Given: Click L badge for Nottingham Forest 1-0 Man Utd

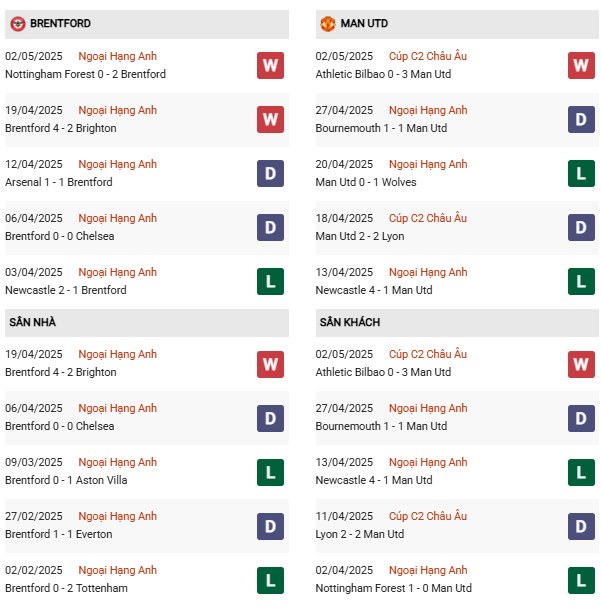Looking at the screenshot, I should click(580, 580).
